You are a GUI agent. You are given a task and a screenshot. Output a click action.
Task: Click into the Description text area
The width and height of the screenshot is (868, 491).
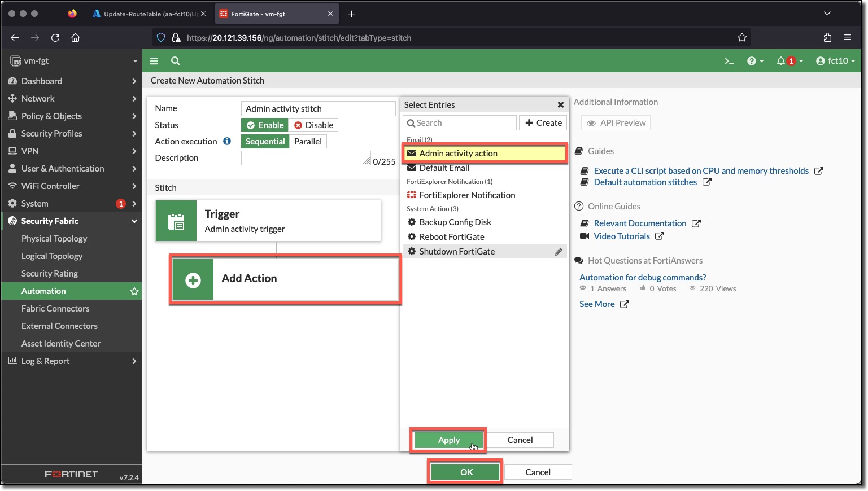point(306,158)
